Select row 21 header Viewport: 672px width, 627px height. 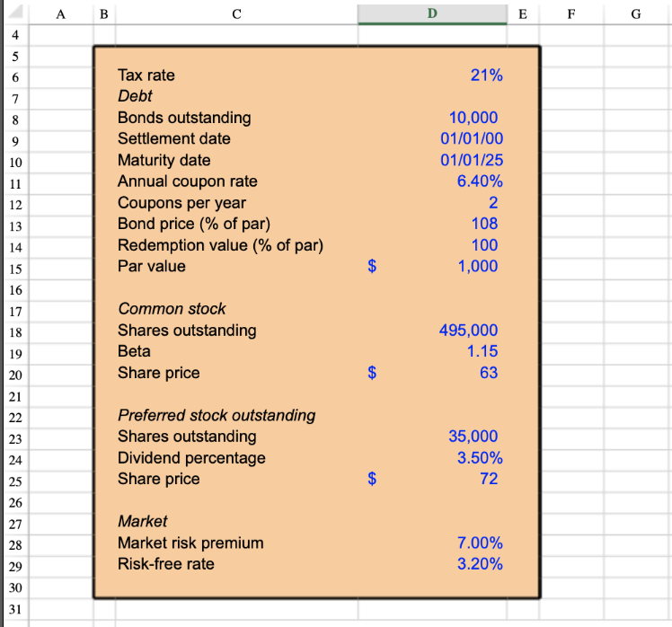[15, 396]
